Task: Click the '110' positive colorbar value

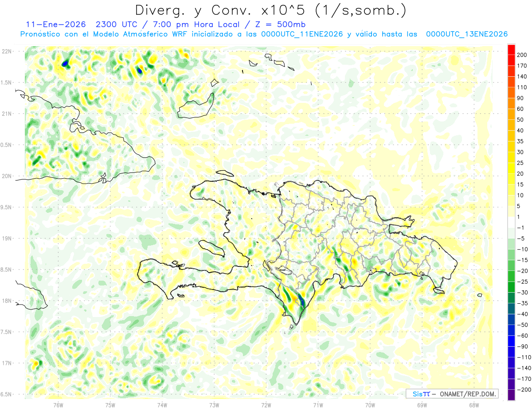Action: pos(522,87)
